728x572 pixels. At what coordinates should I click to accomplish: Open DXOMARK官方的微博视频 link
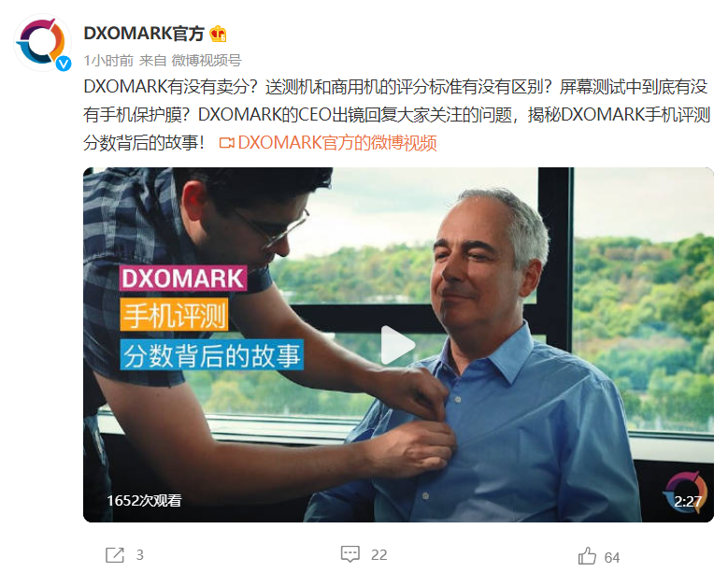click(x=337, y=143)
